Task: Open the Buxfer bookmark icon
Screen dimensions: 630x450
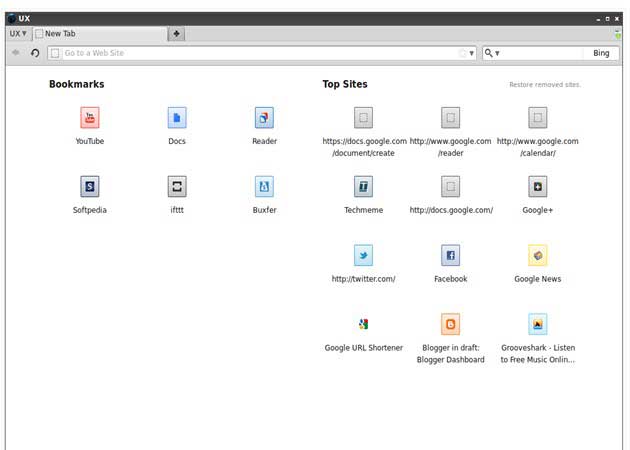Action: 264,187
